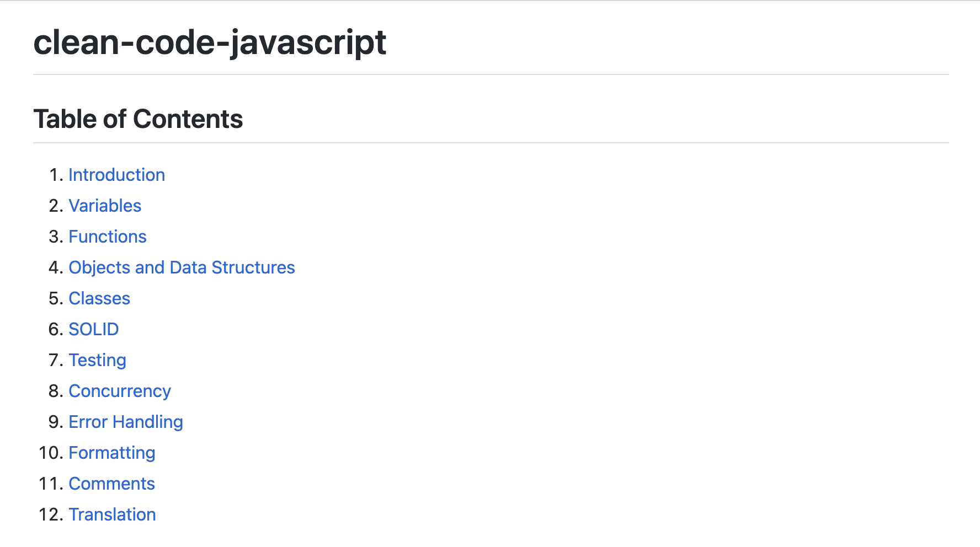This screenshot has width=980, height=547.
Task: Navigate to the Classes section
Action: tap(99, 298)
